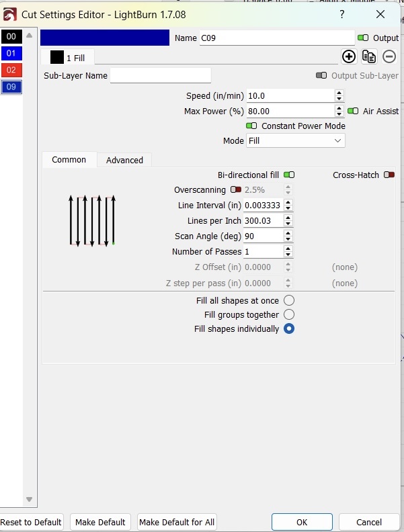Click the fill scan direction preview image
Image resolution: width=404 pixels, height=532 pixels.
tap(91, 220)
